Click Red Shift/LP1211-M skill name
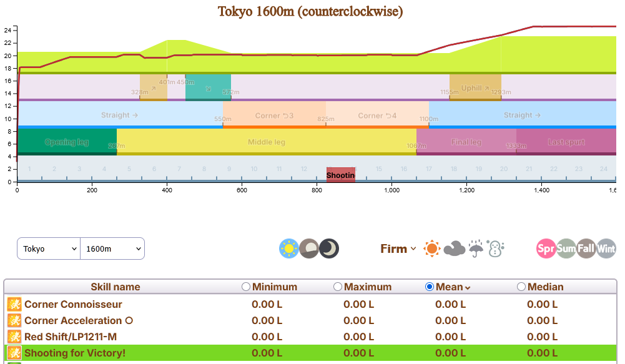Image resolution: width=625 pixels, height=364 pixels. coord(71,337)
